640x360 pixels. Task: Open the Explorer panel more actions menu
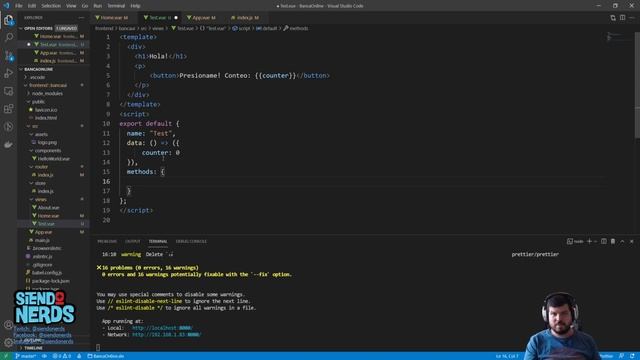[81, 18]
